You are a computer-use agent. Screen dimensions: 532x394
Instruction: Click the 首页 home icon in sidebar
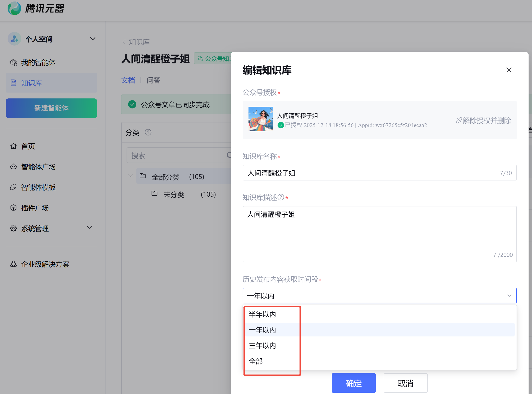[x=13, y=146]
